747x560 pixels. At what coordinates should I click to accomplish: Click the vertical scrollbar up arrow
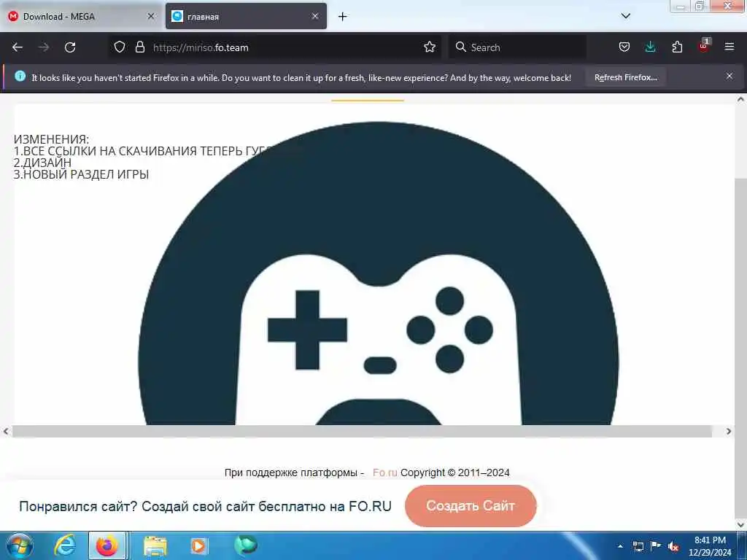(x=741, y=99)
